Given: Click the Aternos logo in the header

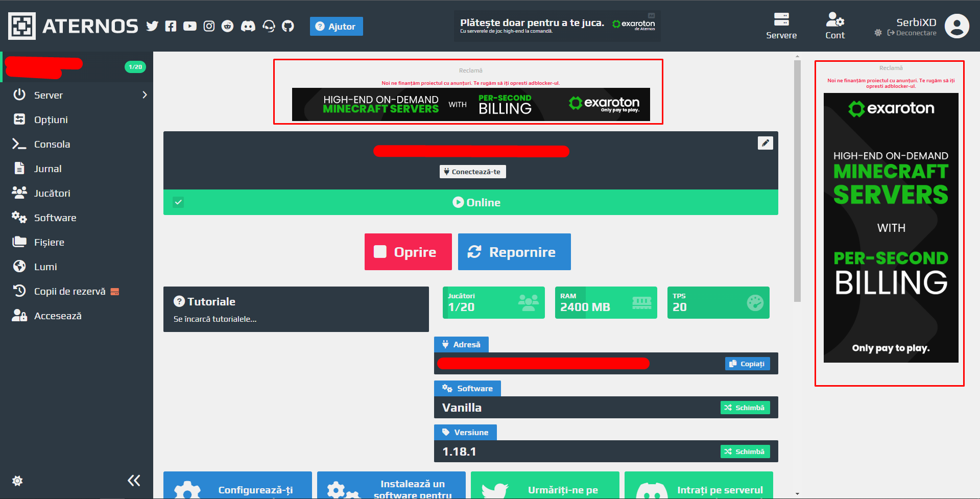Looking at the screenshot, I should pyautogui.click(x=73, y=26).
